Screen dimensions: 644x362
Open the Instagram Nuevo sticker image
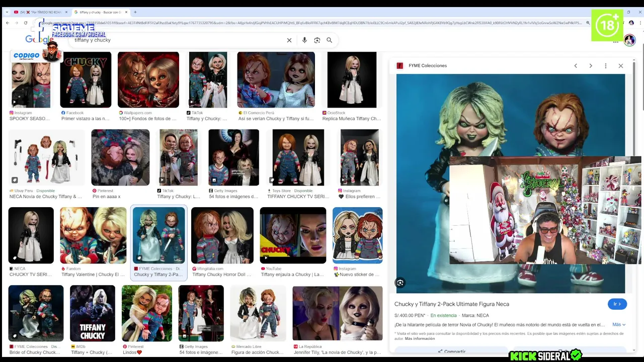point(358,235)
